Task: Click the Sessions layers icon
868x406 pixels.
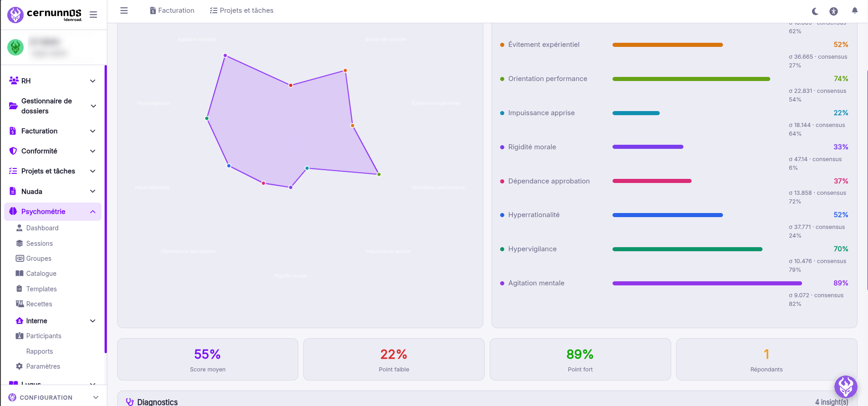Action: (x=20, y=244)
